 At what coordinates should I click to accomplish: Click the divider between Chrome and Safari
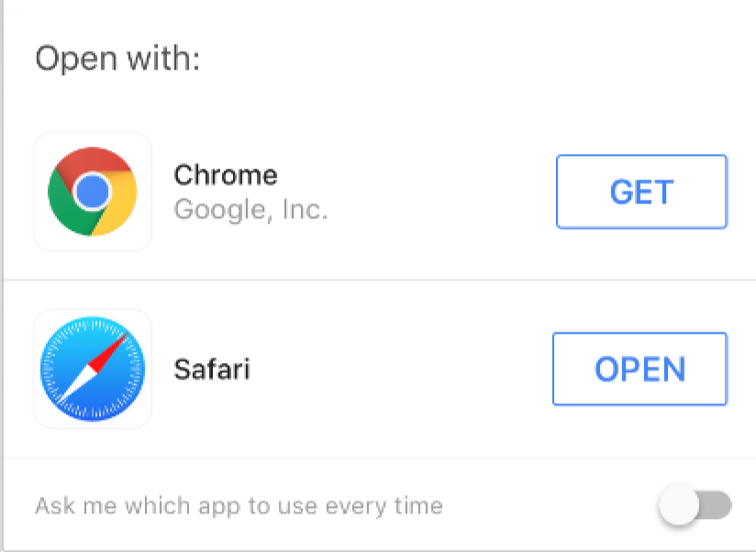point(380,280)
